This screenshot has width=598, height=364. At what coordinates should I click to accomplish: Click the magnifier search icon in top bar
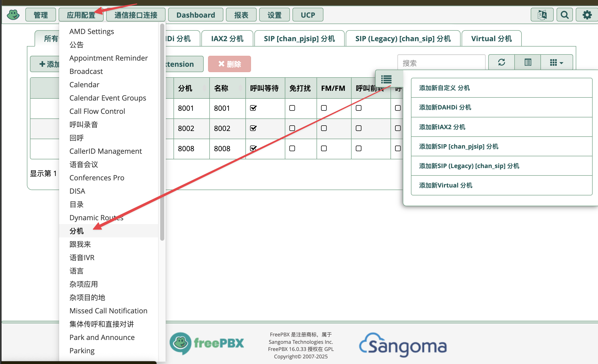tap(564, 15)
